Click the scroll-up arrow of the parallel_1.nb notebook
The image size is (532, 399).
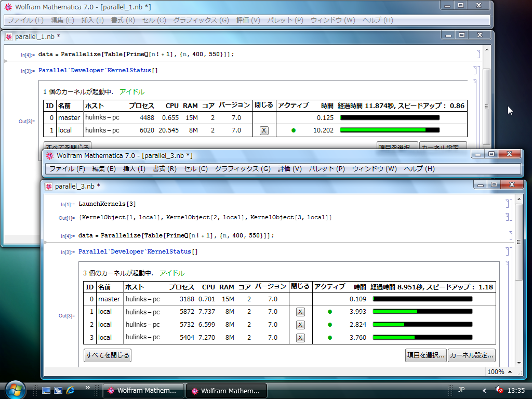pos(487,49)
